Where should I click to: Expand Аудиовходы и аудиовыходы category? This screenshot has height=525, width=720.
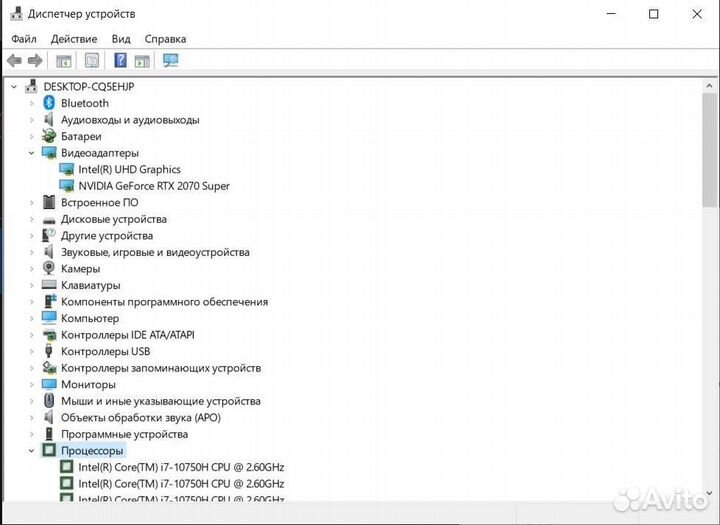(x=32, y=120)
